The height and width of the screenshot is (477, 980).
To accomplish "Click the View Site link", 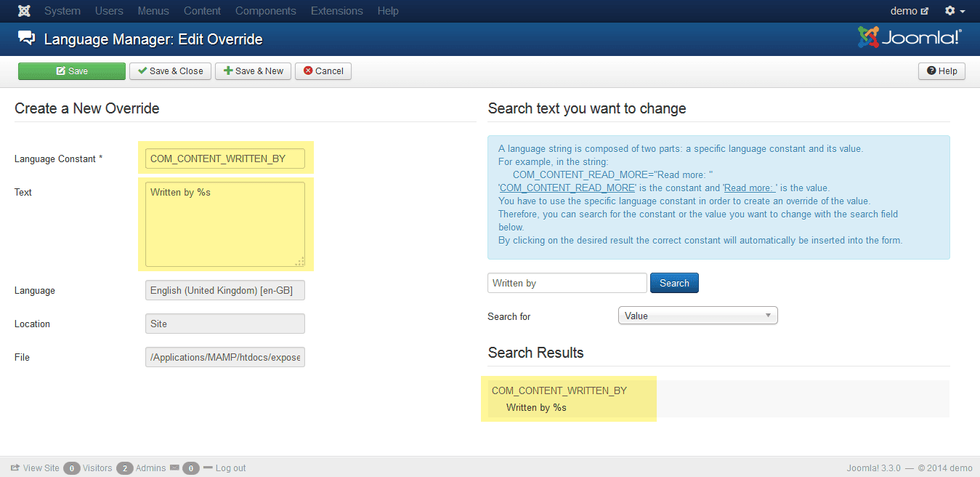I will pos(36,468).
